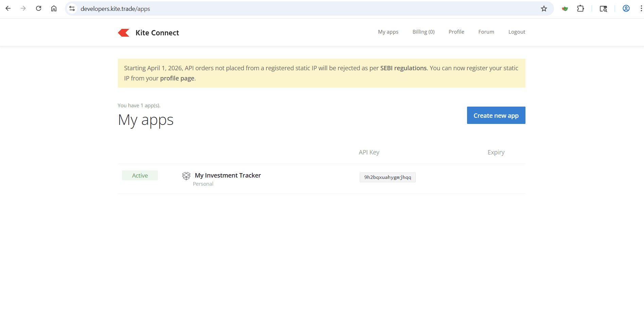Viewport: 644px width, 331px height.
Task: Click the Kite Connect red logo icon
Action: click(x=124, y=33)
